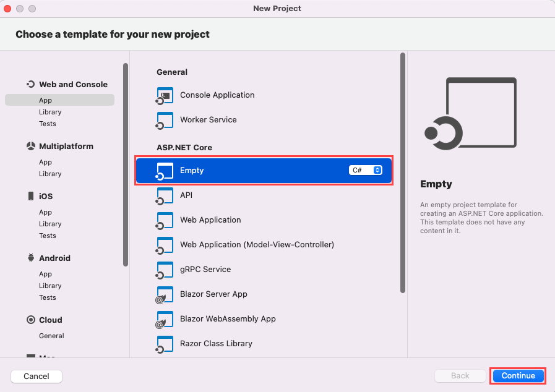Select Tests under iOS

tap(48, 236)
